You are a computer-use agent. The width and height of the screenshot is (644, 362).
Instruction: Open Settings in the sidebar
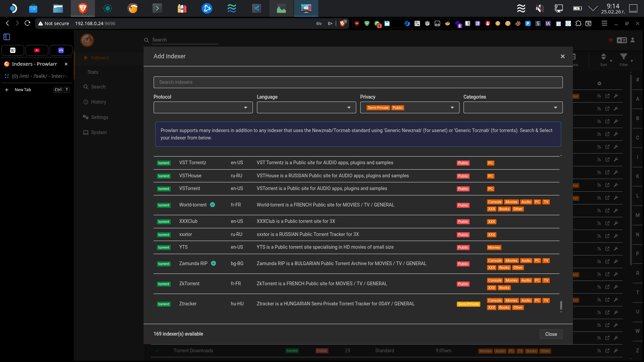(x=99, y=117)
